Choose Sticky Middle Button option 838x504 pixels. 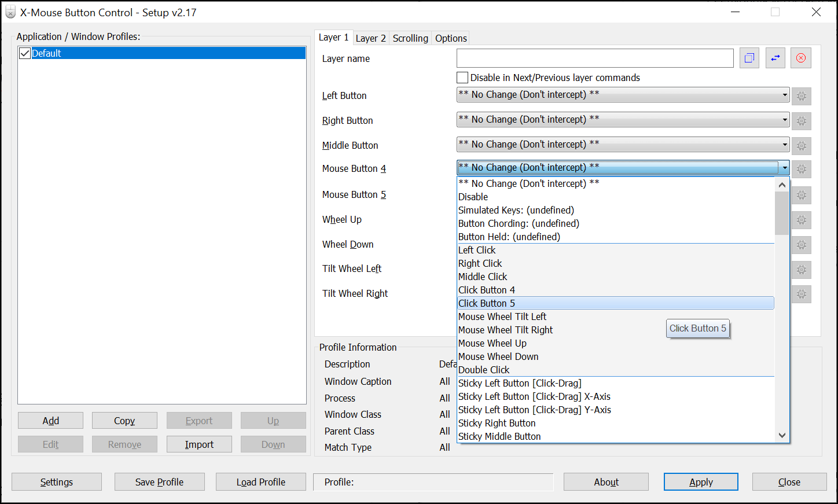pyautogui.click(x=616, y=436)
